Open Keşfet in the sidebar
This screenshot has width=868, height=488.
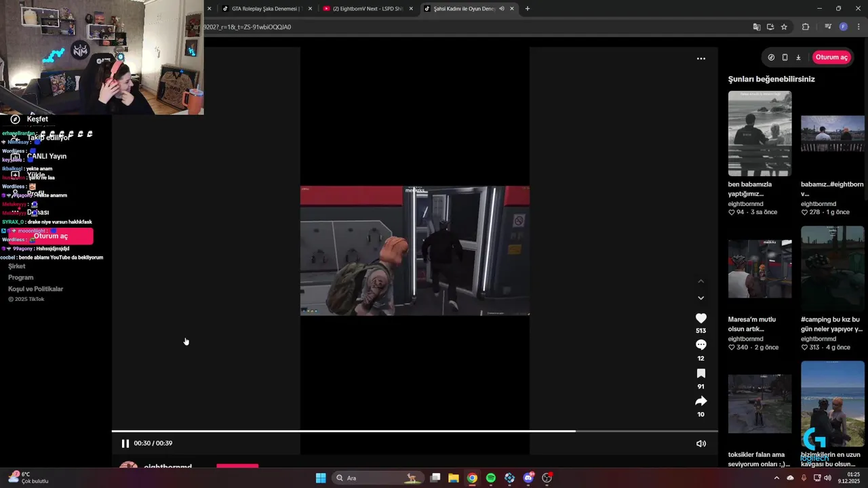pos(37,119)
